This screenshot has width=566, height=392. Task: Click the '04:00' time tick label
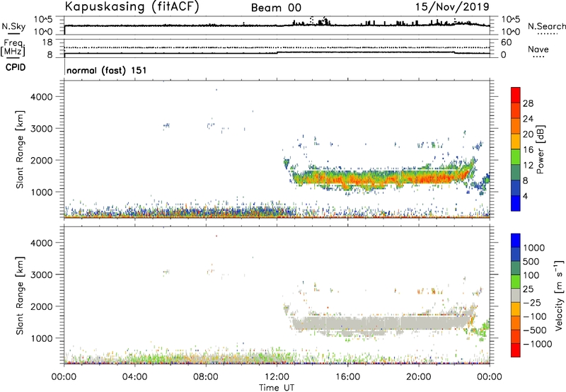[x=135, y=377]
